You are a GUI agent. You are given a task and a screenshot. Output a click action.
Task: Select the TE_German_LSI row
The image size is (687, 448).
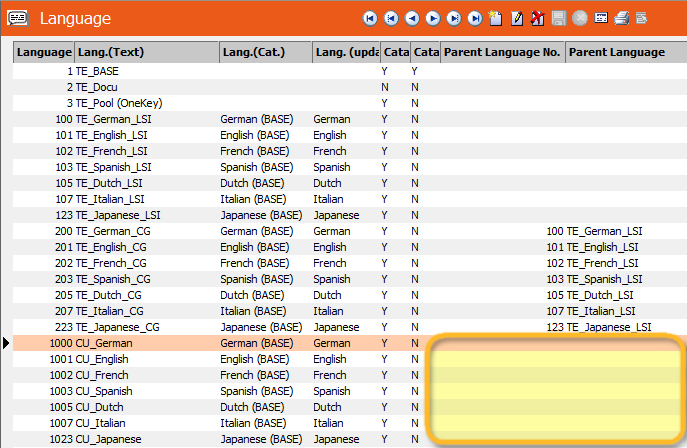pyautogui.click(x=350, y=119)
